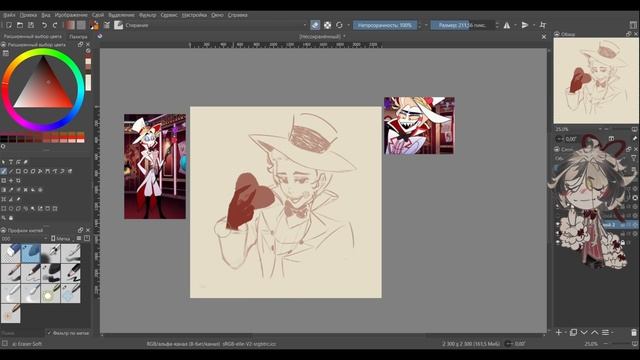640x360 pixels.
Task: Open the brush editor settings icon
Action: [x=107, y=25]
